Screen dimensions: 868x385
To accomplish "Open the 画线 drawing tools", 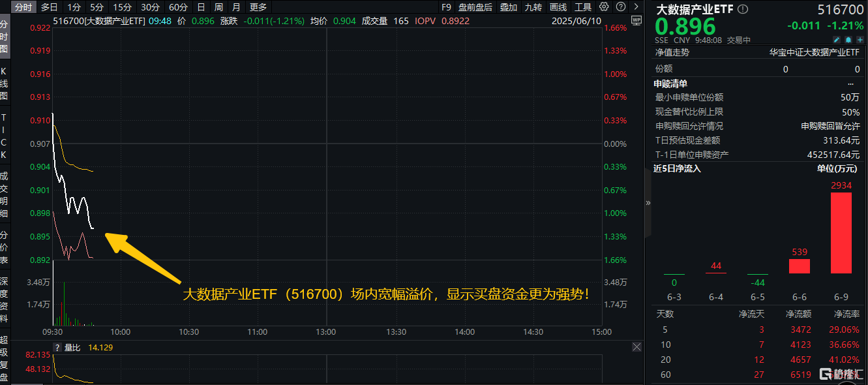I will (558, 7).
